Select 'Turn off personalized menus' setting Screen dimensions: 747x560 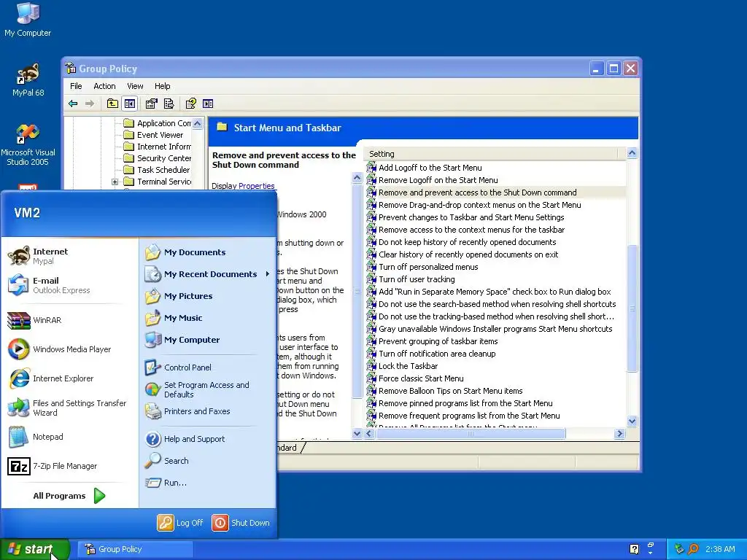pyautogui.click(x=422, y=267)
